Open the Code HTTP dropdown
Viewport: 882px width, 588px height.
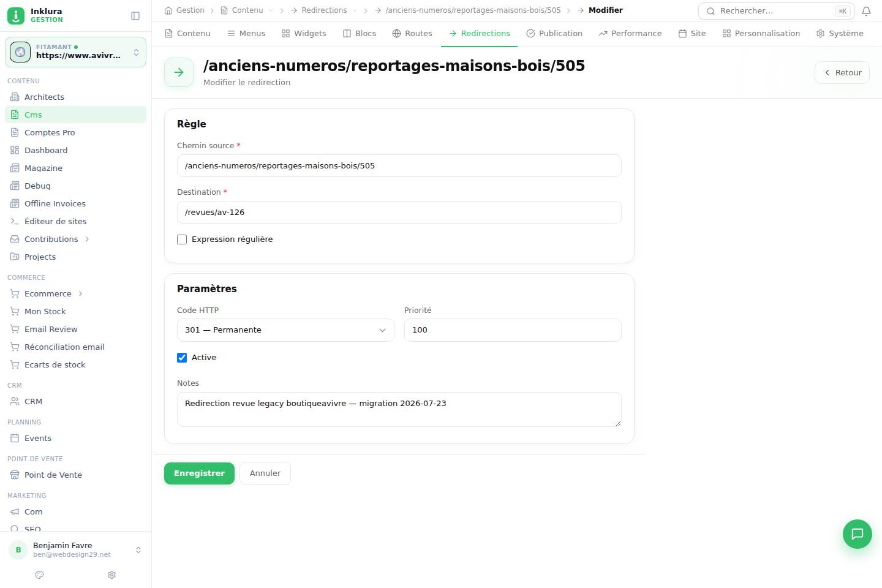pyautogui.click(x=285, y=330)
